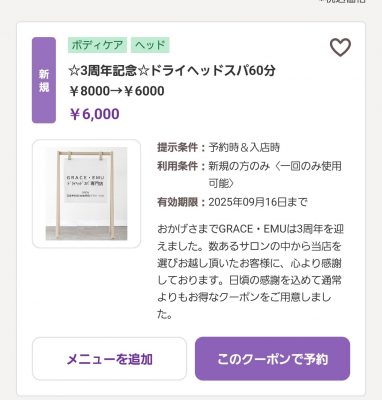Click the coupon title ドライヘッドスパ60分

click(212, 71)
